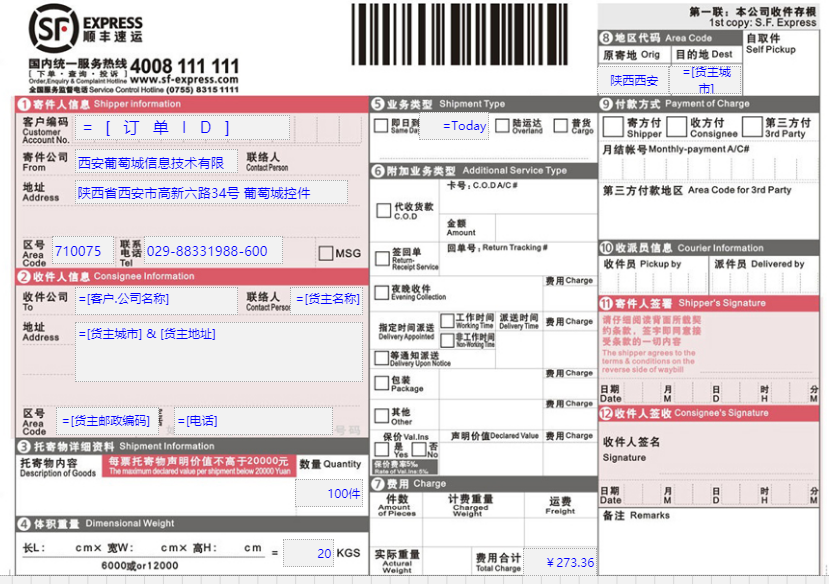
Task: Check the Same Day (即日到) checkbox
Action: (x=381, y=126)
